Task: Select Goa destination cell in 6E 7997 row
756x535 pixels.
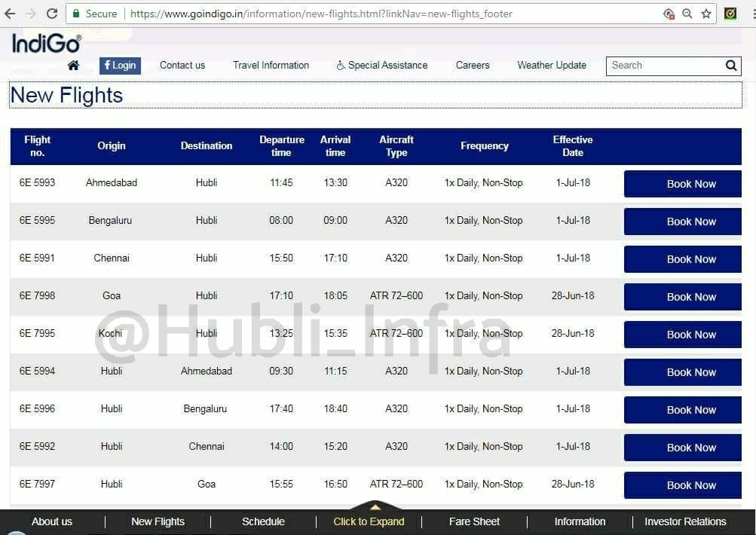Action: coord(207,484)
